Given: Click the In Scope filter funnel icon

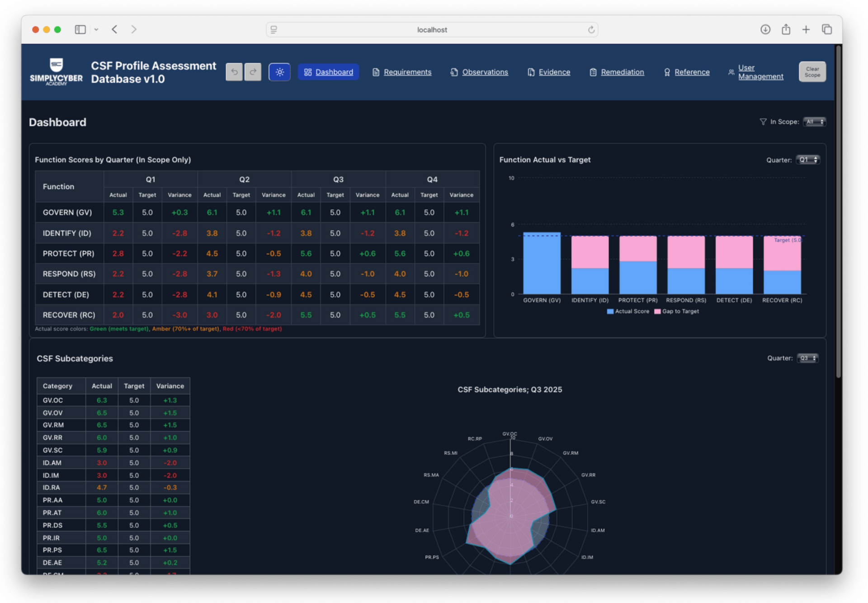Looking at the screenshot, I should 763,122.
